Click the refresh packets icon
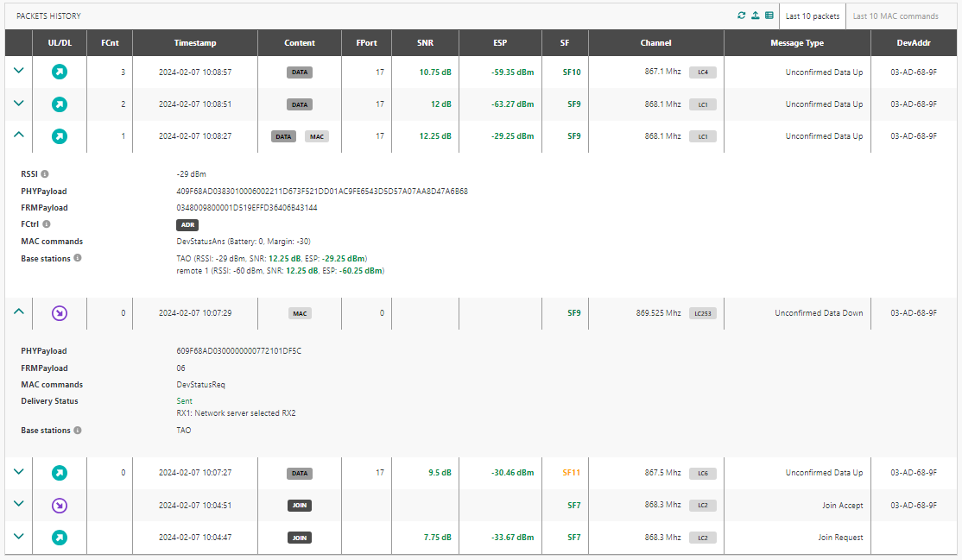962x560 pixels. 741,16
